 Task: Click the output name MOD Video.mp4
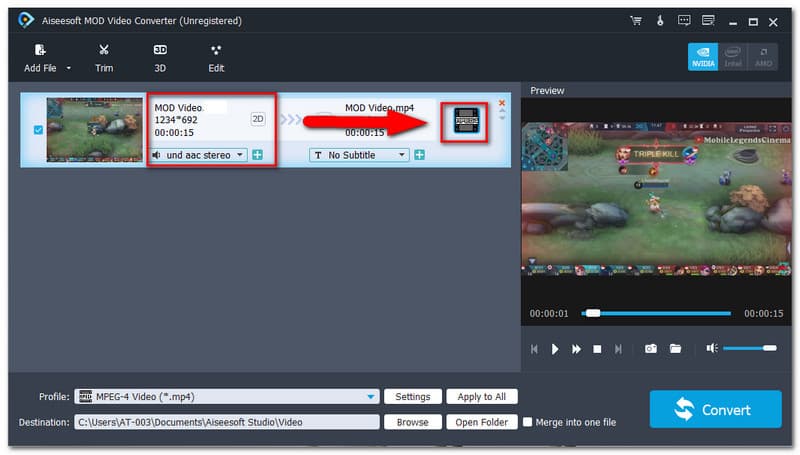click(379, 108)
